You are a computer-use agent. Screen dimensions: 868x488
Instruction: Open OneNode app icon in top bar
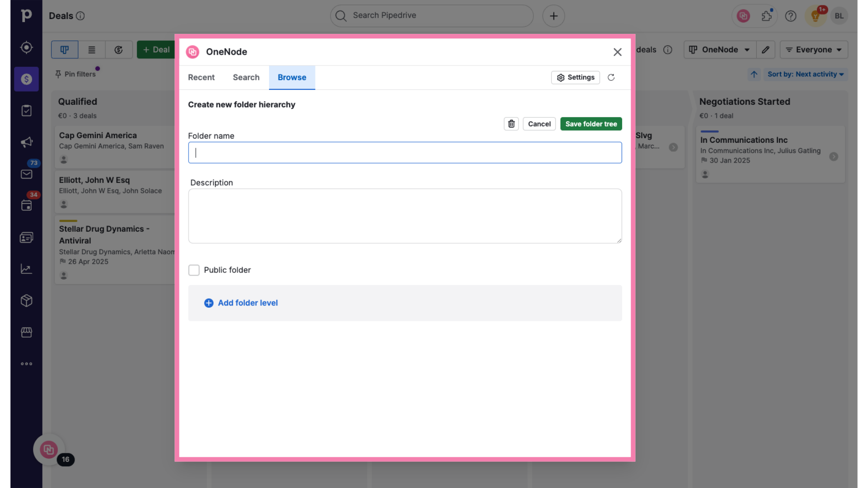743,16
